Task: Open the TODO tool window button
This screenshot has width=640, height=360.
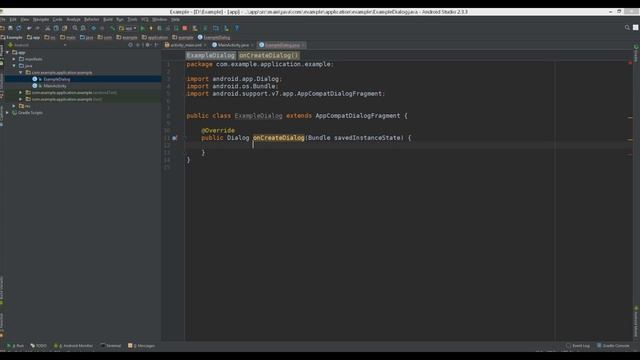Action: 39,346
